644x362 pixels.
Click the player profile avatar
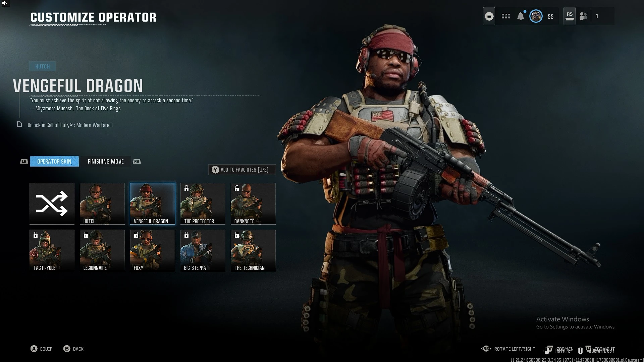click(x=536, y=16)
